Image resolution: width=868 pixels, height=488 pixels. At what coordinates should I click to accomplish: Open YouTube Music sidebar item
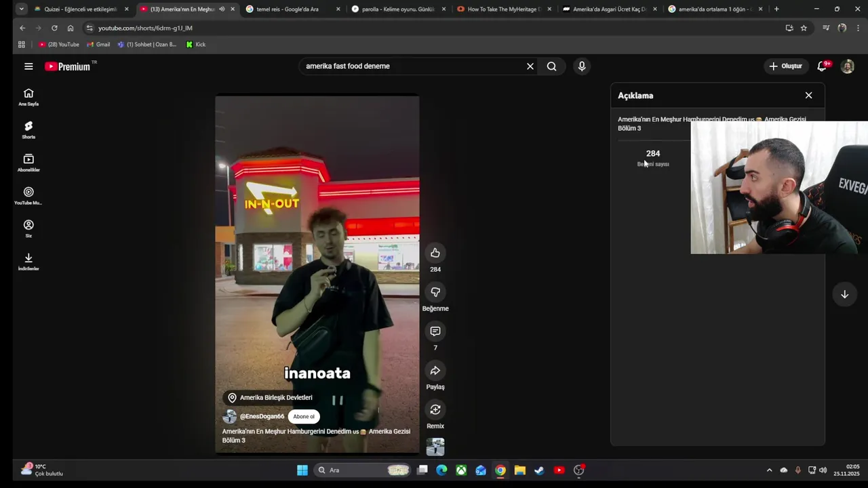point(28,196)
